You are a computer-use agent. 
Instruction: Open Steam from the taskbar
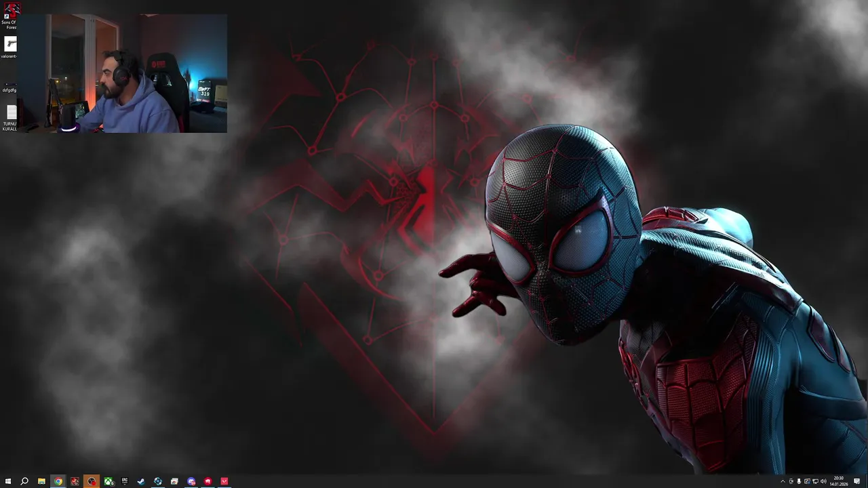coord(141,481)
